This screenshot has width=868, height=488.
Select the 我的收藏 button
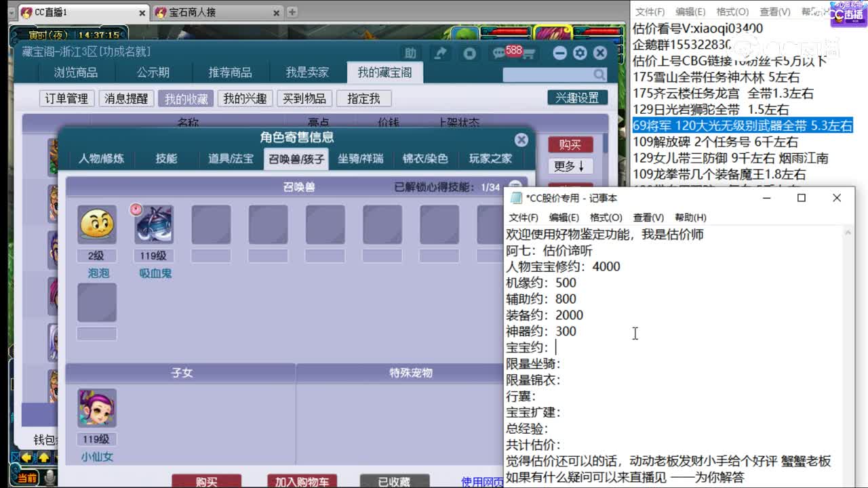coord(186,98)
